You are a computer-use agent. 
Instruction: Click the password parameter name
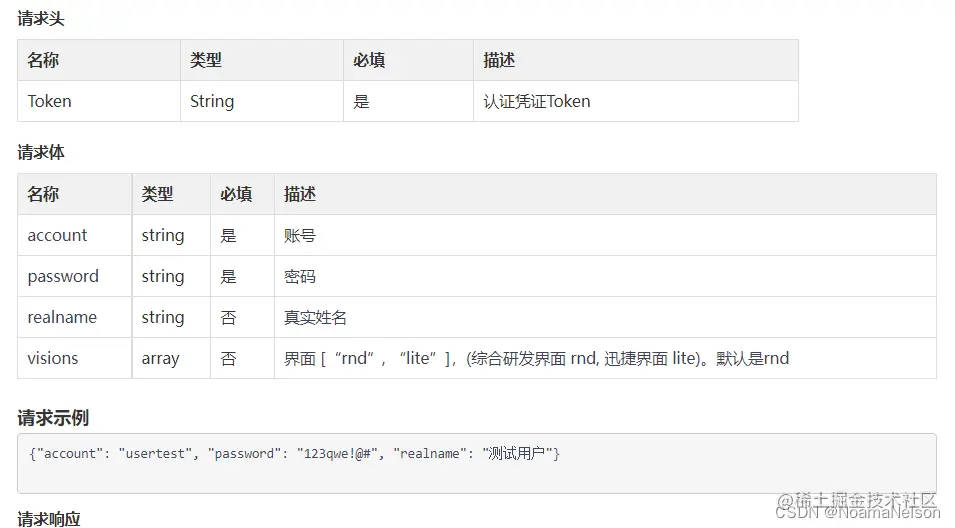click(63, 276)
